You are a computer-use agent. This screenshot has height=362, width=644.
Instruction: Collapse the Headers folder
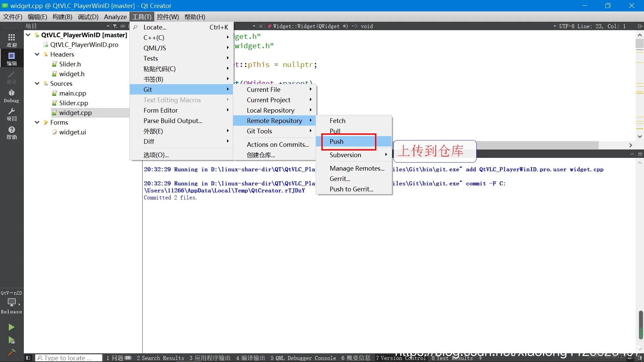click(x=37, y=54)
